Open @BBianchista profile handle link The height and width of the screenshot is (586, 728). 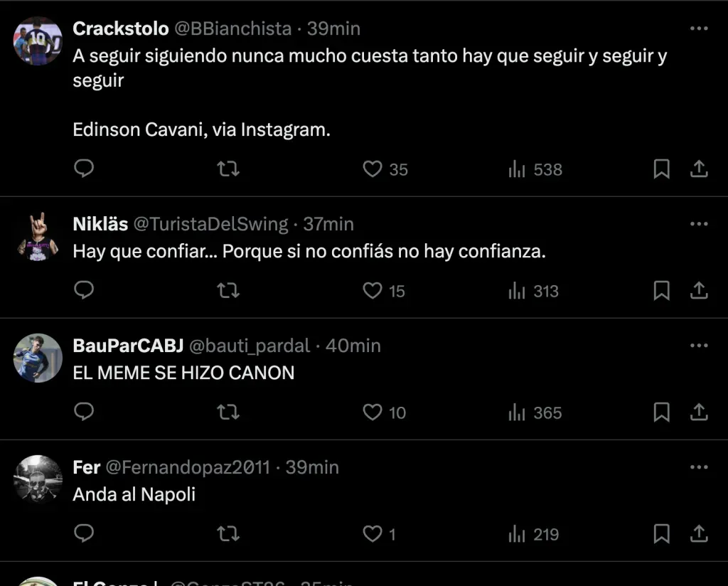[232, 29]
